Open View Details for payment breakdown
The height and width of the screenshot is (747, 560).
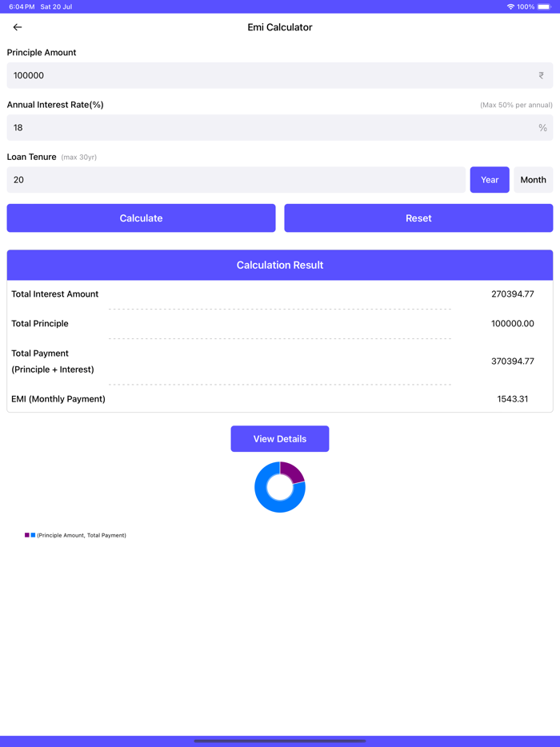pyautogui.click(x=279, y=438)
